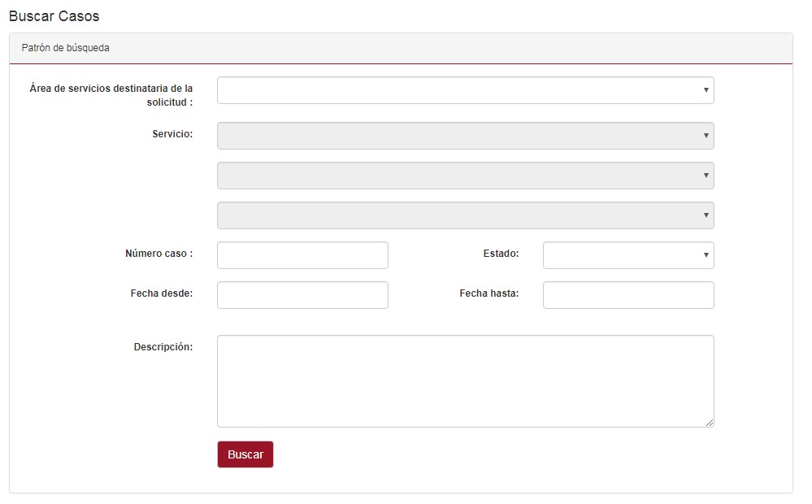Click the Servicio label

[172, 134]
